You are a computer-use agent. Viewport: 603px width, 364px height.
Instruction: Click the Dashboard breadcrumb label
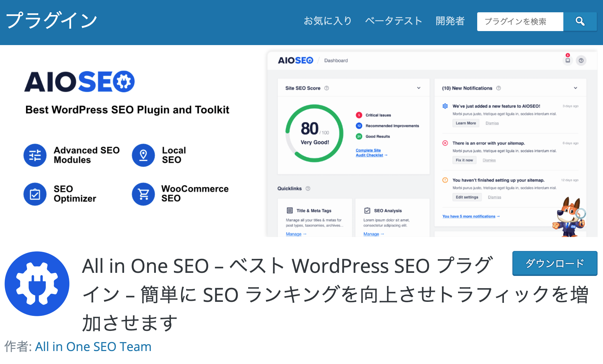tap(336, 60)
